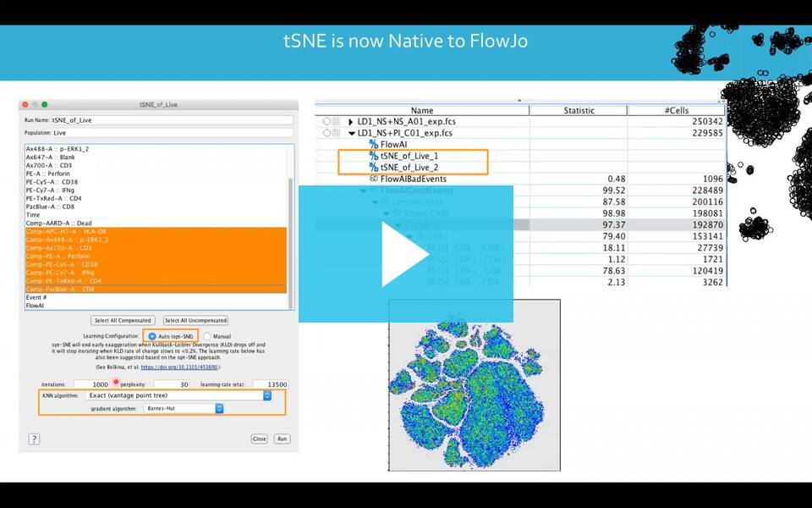Select the FlowAIBadEvents population row
The height and width of the screenshot is (508, 812).
(x=414, y=179)
